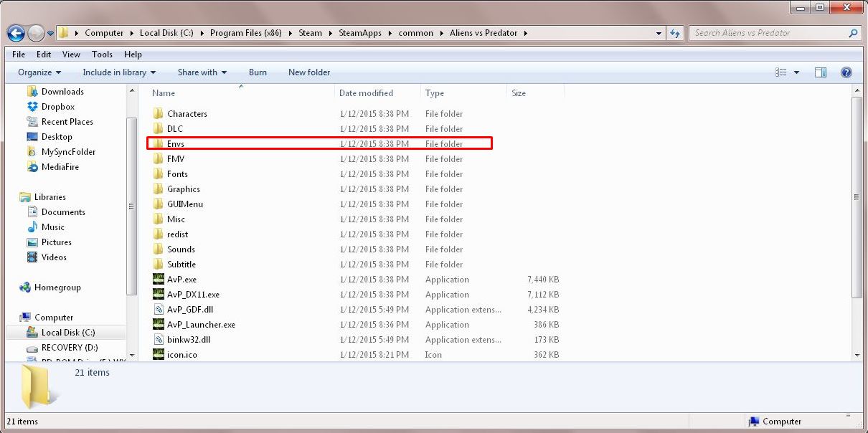Screen dimensions: 868x433
Task: Click the Forward navigation arrow button
Action: tap(36, 33)
